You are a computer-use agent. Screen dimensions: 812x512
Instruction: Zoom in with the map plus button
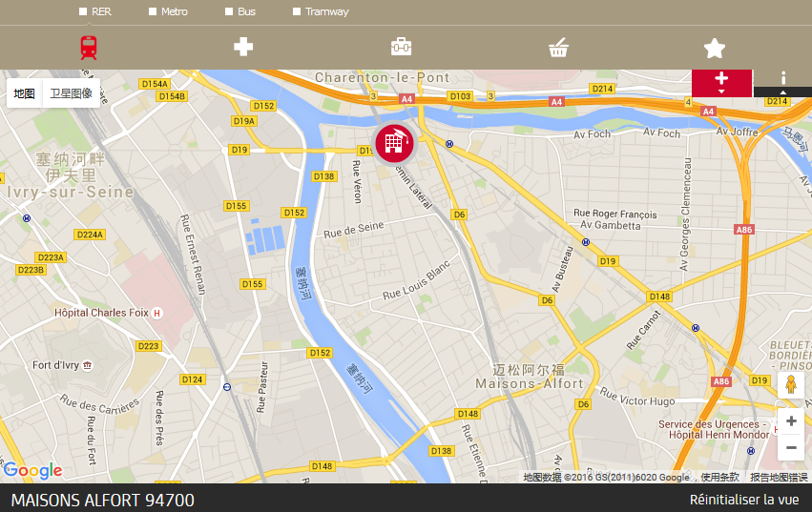791,420
